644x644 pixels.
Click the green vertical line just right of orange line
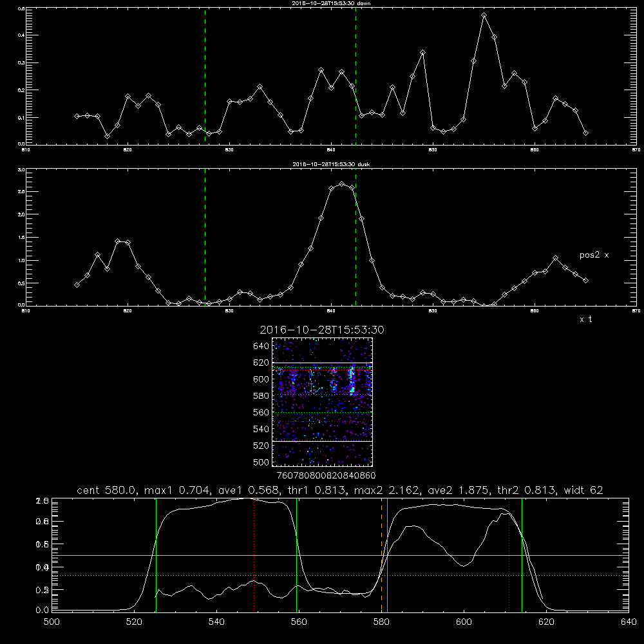[x=387, y=554]
